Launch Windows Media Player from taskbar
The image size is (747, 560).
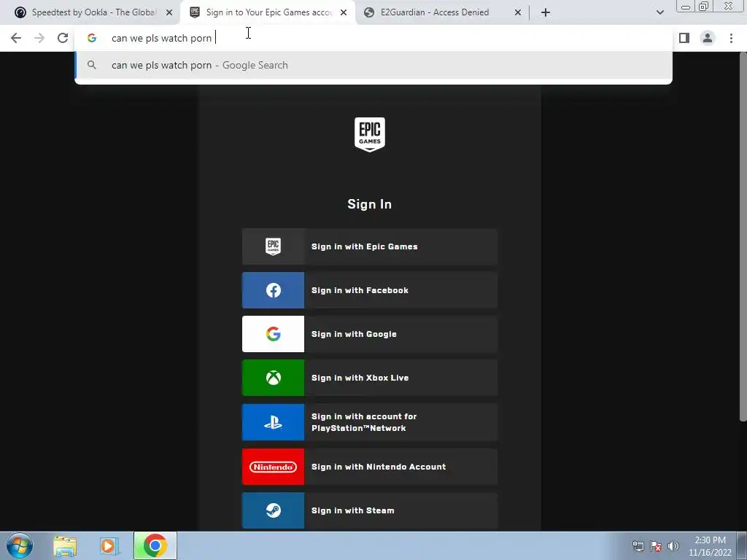109,546
